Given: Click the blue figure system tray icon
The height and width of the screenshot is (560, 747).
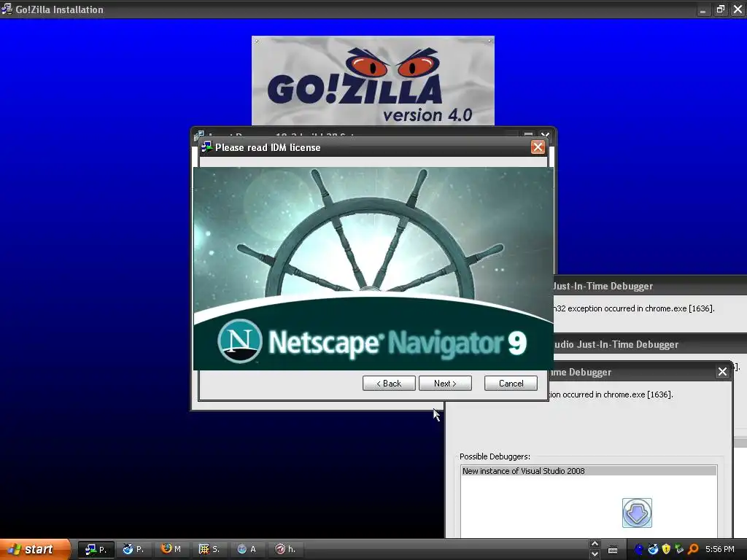Looking at the screenshot, I should pos(639,550).
